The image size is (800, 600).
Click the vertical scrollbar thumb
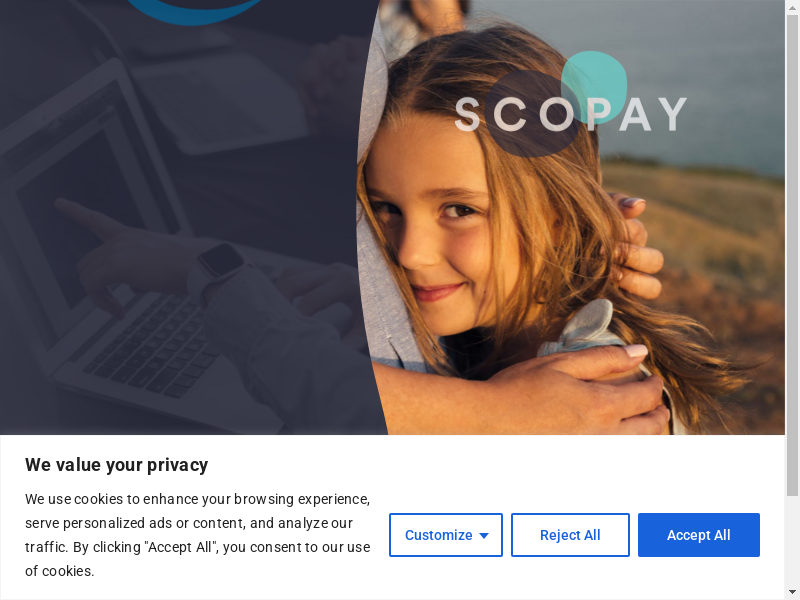792,255
